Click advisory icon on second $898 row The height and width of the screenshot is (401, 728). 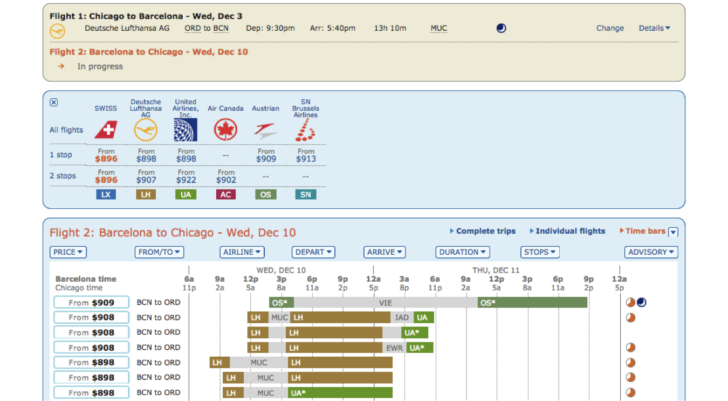pos(630,377)
